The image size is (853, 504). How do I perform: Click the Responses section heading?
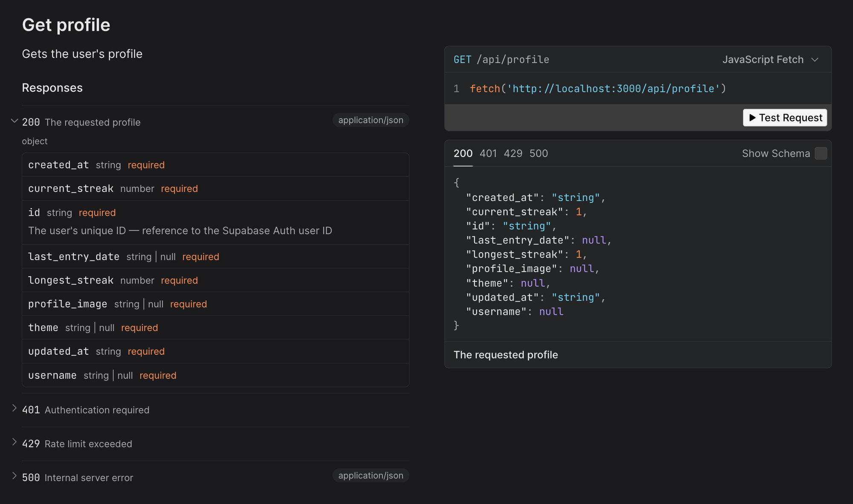(x=52, y=88)
